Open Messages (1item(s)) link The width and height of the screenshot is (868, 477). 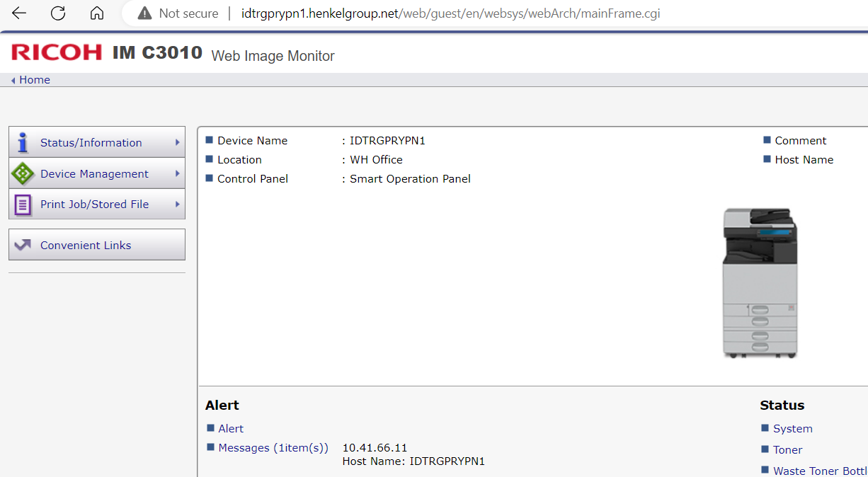coord(273,448)
